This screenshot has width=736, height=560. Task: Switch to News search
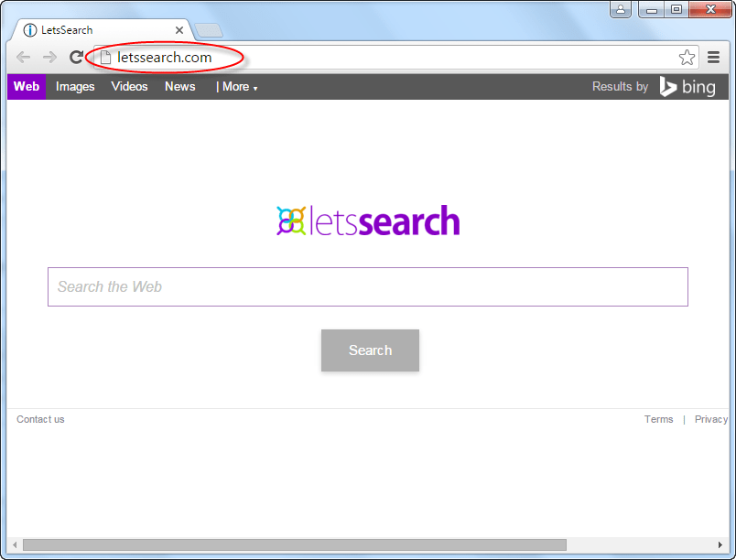coord(180,87)
